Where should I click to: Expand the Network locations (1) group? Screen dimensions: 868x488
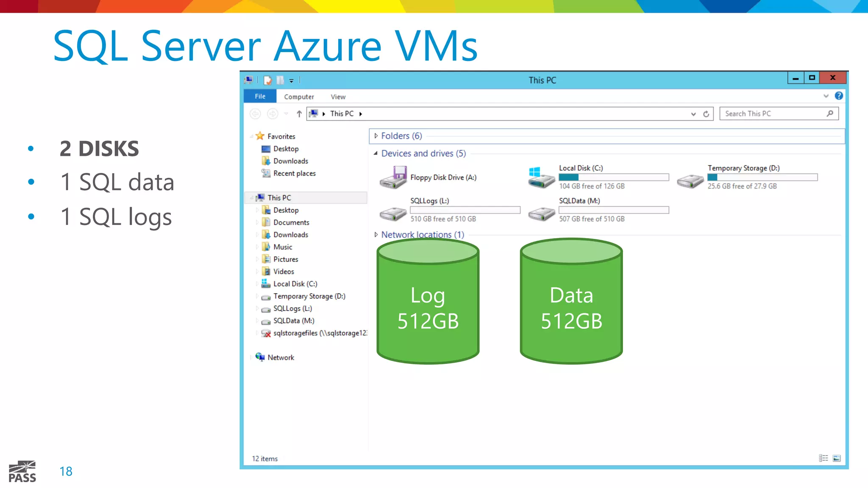[x=376, y=234]
